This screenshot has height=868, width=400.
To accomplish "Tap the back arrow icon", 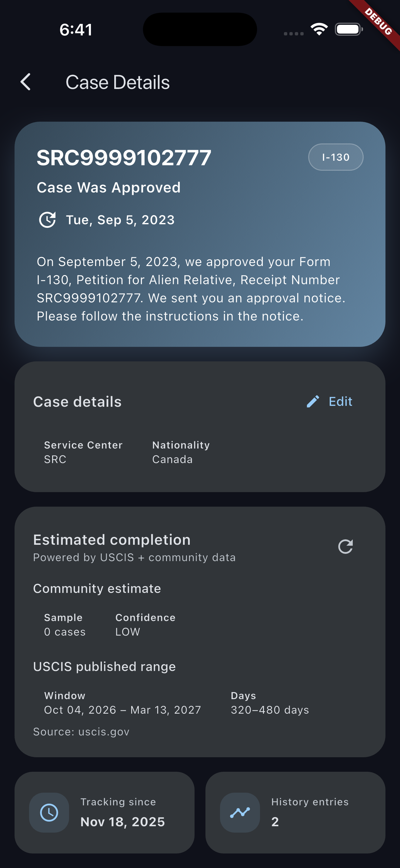I will tap(26, 82).
